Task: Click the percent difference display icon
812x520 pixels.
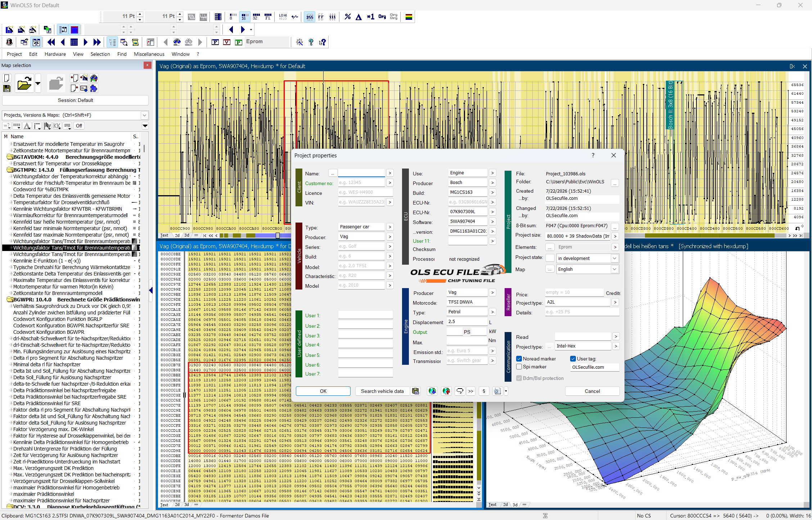Action: click(x=348, y=17)
